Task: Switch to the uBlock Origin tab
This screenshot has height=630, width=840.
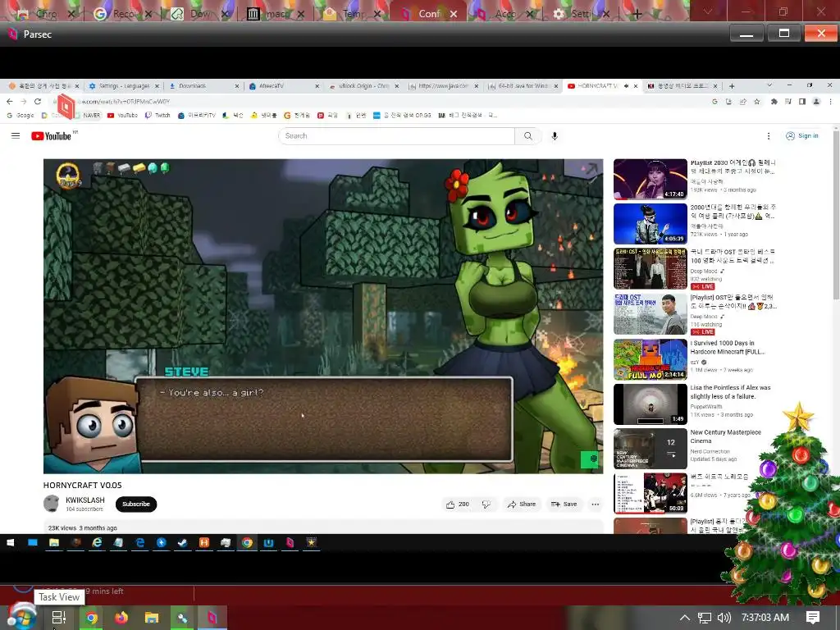Action: [x=363, y=85]
